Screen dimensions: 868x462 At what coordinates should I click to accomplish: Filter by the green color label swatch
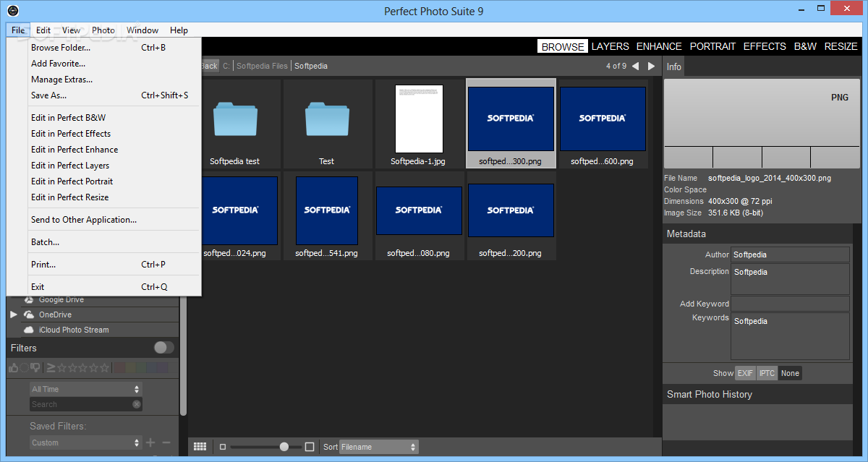(141, 367)
